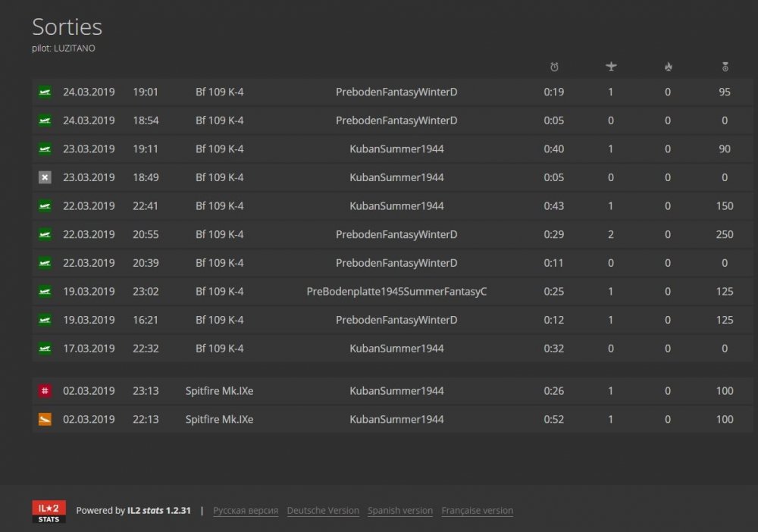Select PrebodenFantasyWinterD on 24.03.2019 19:01 row
The width and height of the screenshot is (758, 532).
396,92
